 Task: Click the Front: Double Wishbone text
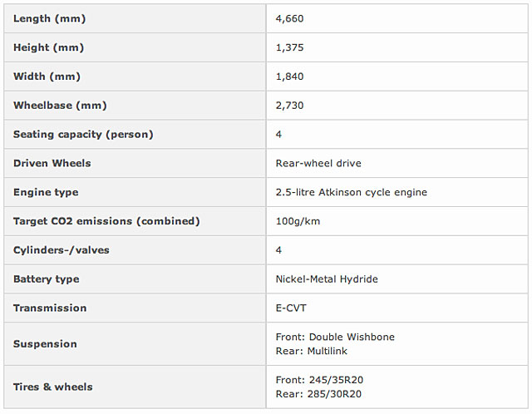[335, 337]
